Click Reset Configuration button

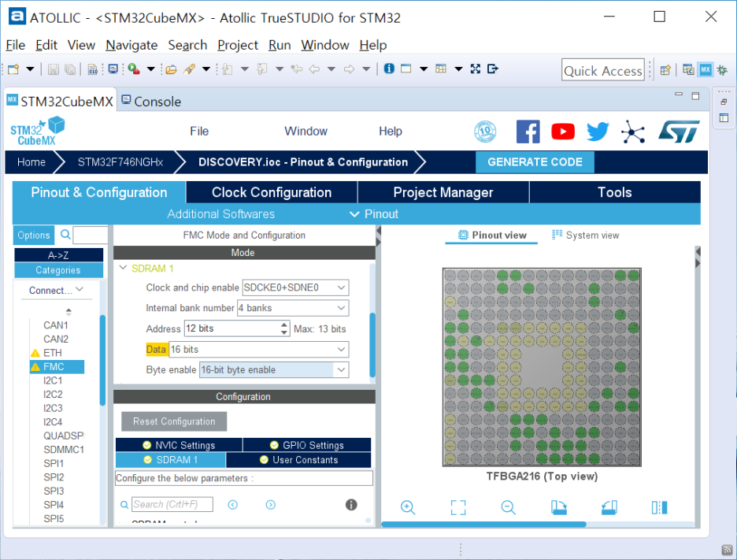pos(174,421)
